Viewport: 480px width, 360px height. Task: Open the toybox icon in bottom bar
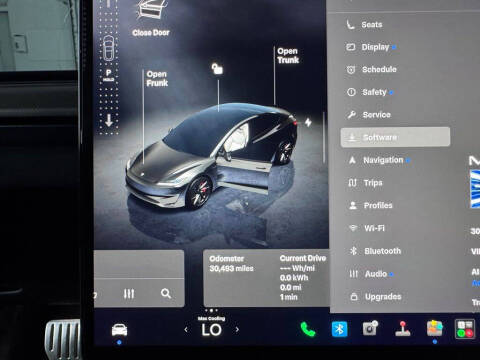click(435, 328)
